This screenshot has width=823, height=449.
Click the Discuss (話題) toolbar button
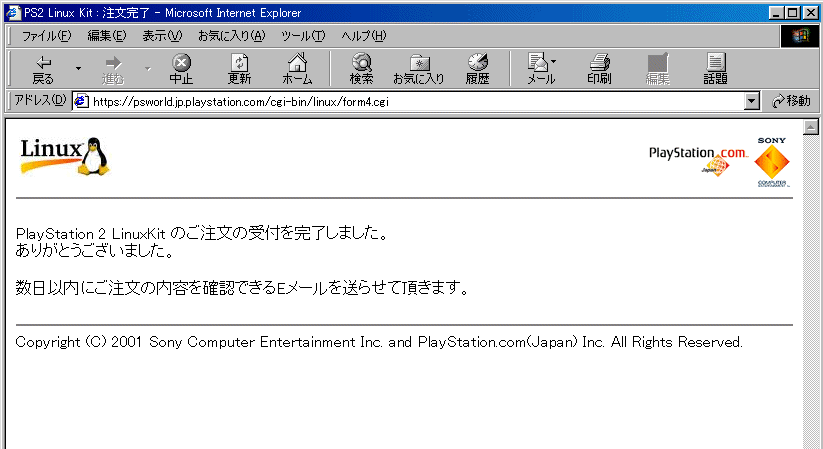[715, 69]
